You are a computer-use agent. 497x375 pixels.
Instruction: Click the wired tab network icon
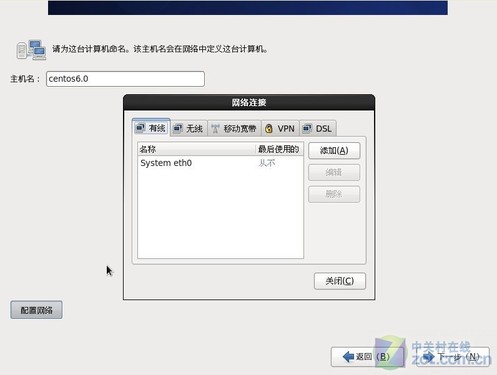(140, 128)
